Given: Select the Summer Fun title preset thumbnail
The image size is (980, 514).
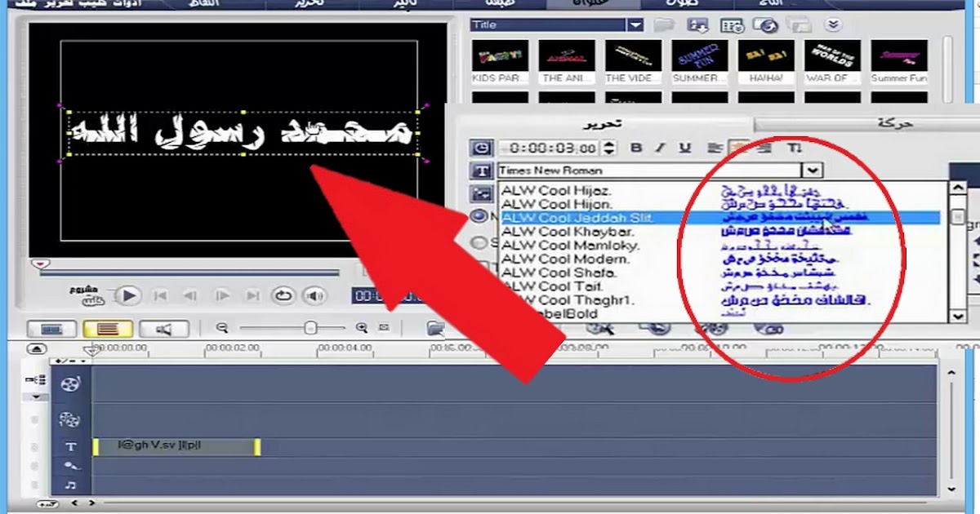Looking at the screenshot, I should coord(898,61).
